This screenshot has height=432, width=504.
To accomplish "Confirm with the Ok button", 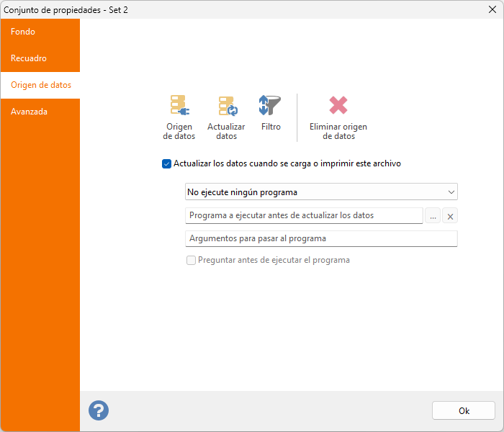I will pyautogui.click(x=463, y=410).
